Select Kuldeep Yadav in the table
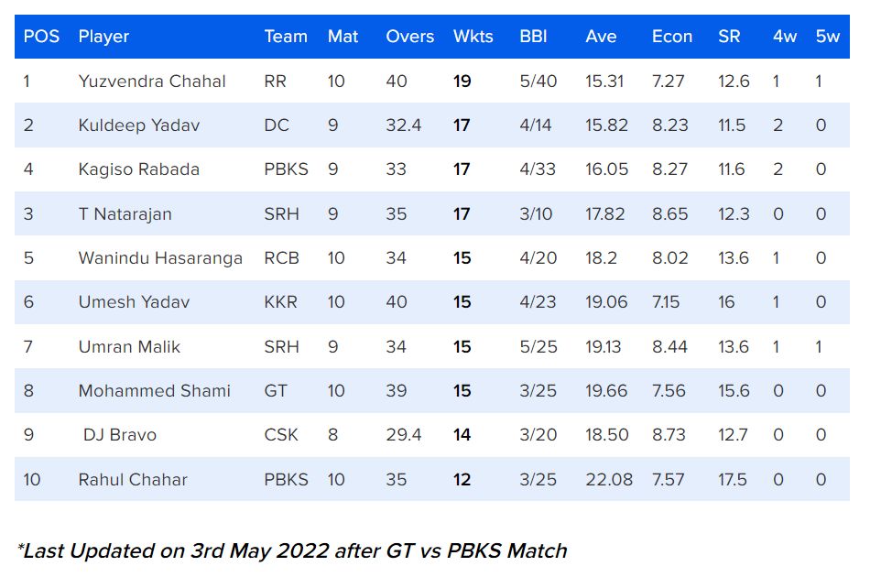Viewport: 870px width, 588px height. click(x=139, y=125)
